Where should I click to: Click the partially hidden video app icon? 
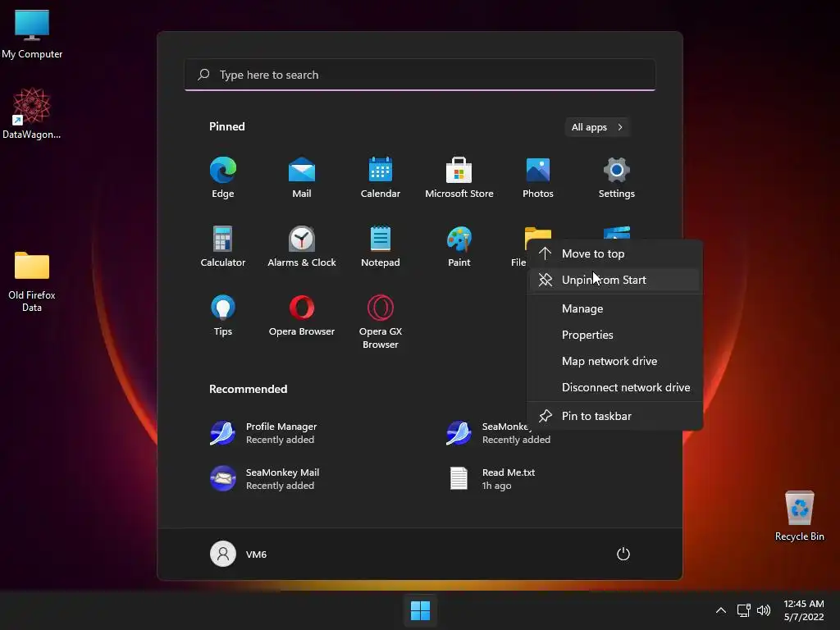click(617, 233)
